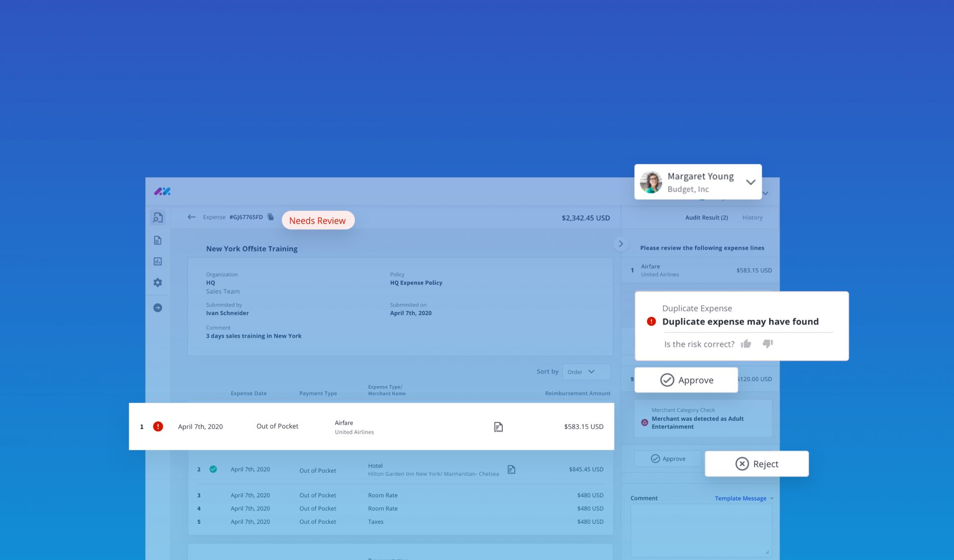Screen dimensions: 954x560
Task: Click Merchant was detected as Adult Entertainment
Action: tap(698, 423)
